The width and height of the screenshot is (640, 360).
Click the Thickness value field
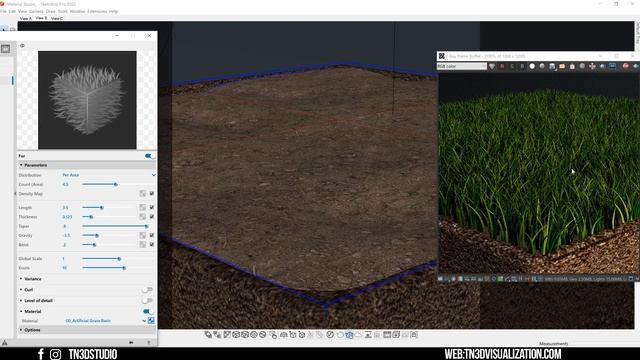click(x=67, y=217)
